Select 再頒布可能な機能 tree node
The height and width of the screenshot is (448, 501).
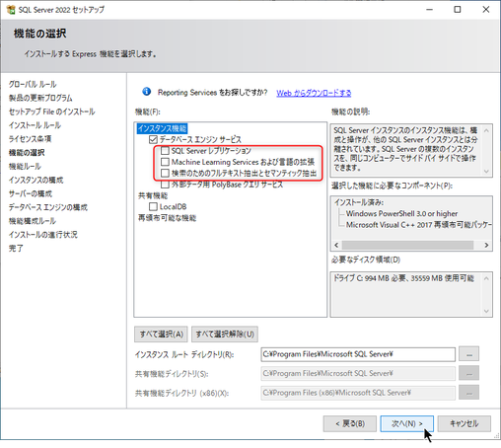pos(167,218)
